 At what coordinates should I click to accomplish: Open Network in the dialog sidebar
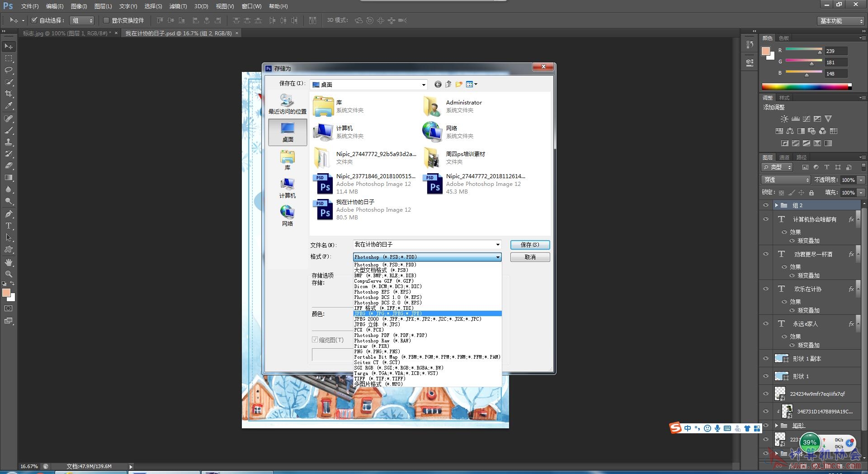click(288, 216)
